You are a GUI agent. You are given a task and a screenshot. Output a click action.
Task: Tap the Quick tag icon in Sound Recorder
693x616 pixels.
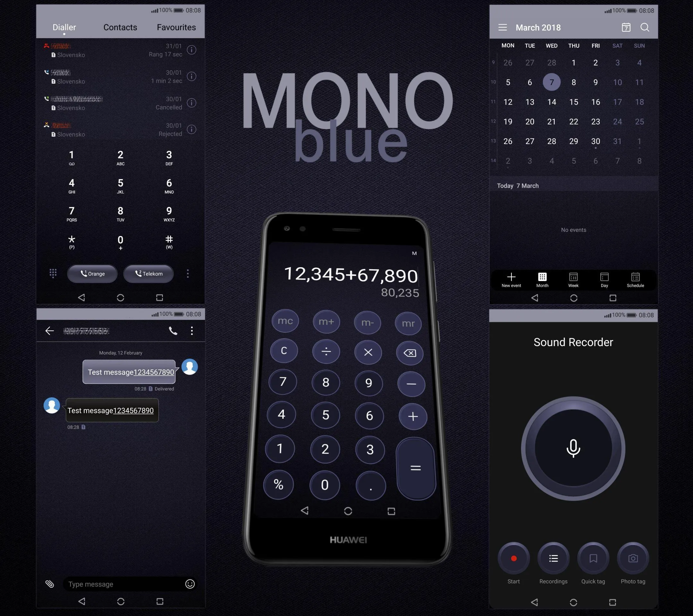click(593, 557)
